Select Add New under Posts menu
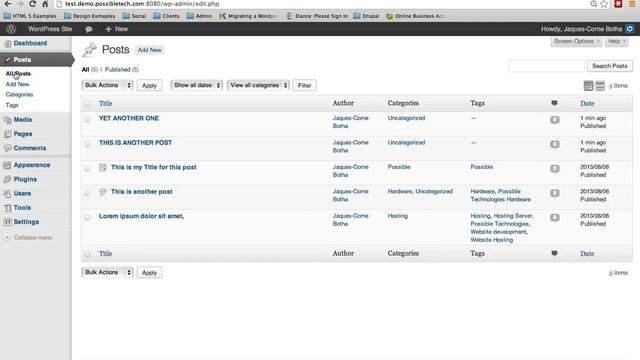This screenshot has height=360, width=640. coord(17,84)
